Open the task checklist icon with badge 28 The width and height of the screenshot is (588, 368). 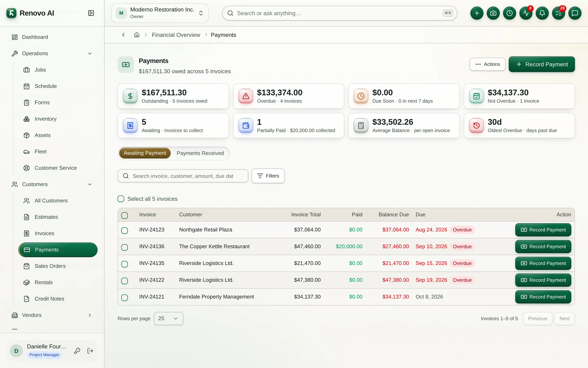click(558, 13)
